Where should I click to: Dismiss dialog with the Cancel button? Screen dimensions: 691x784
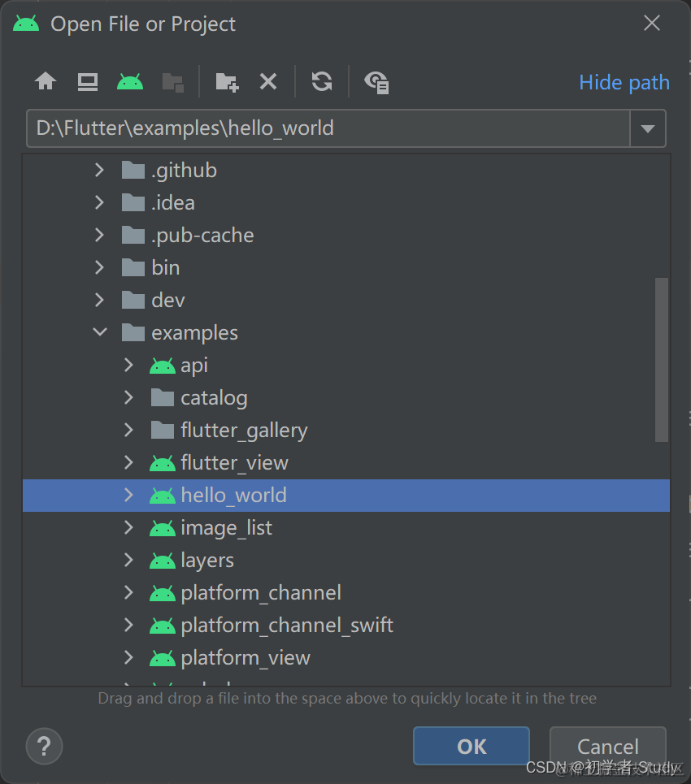(x=608, y=746)
